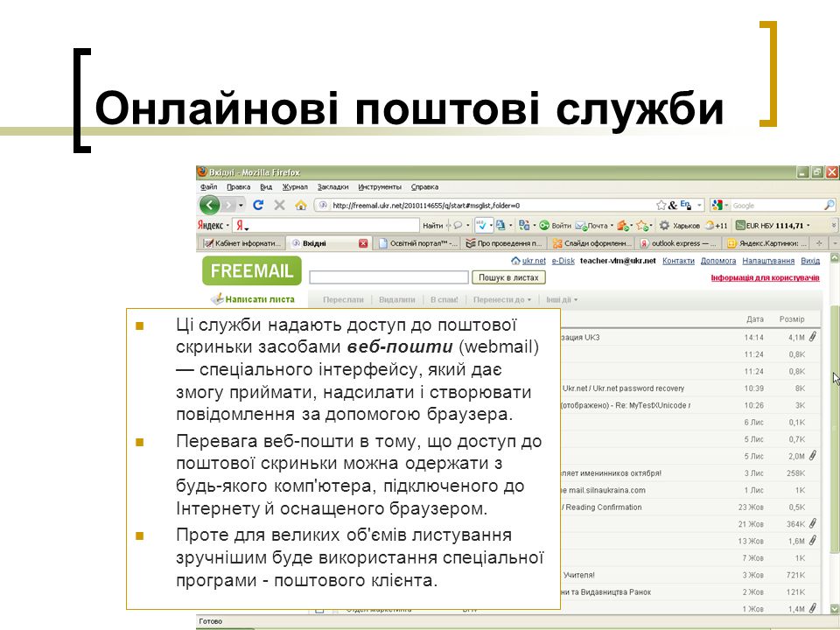Go to the Home page icon
Image resolution: width=840 pixels, height=630 pixels.
click(300, 205)
